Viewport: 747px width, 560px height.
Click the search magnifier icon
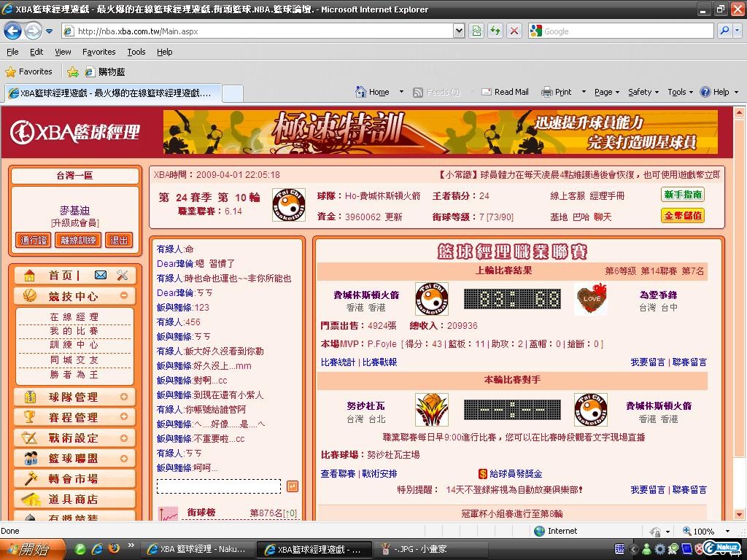(x=724, y=31)
